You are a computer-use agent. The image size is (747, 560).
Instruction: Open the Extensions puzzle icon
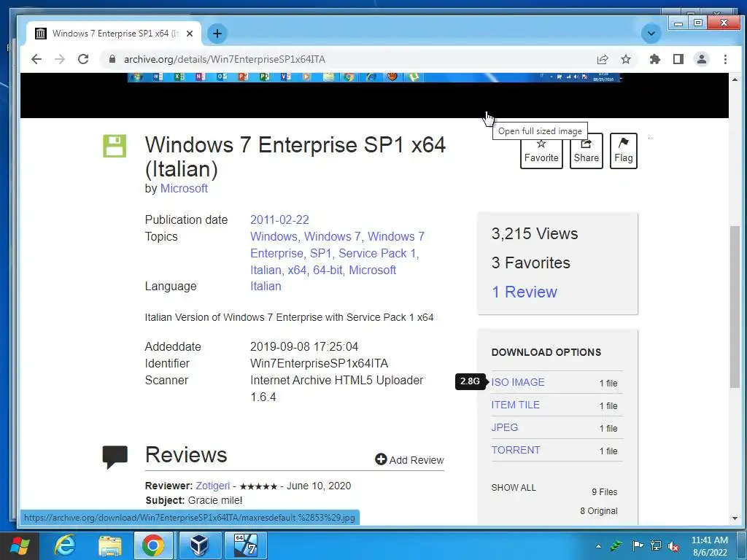(655, 59)
